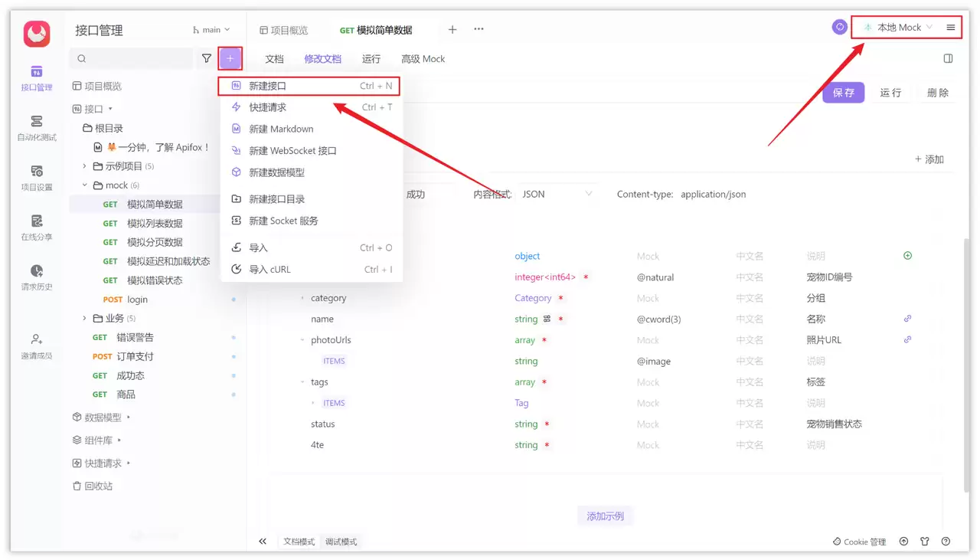Viewport: 980px width, 560px height.
Task: Open the main branch dropdown
Action: pos(211,30)
